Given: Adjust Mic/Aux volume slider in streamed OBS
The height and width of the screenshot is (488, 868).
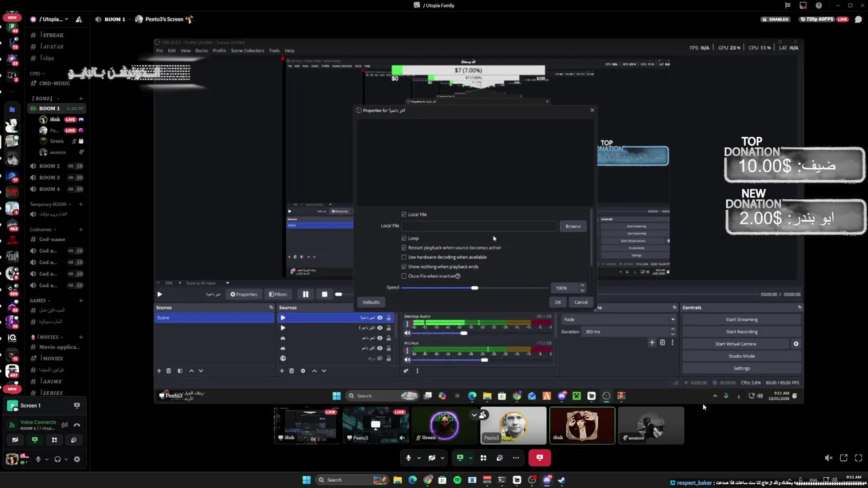Looking at the screenshot, I should click(484, 360).
